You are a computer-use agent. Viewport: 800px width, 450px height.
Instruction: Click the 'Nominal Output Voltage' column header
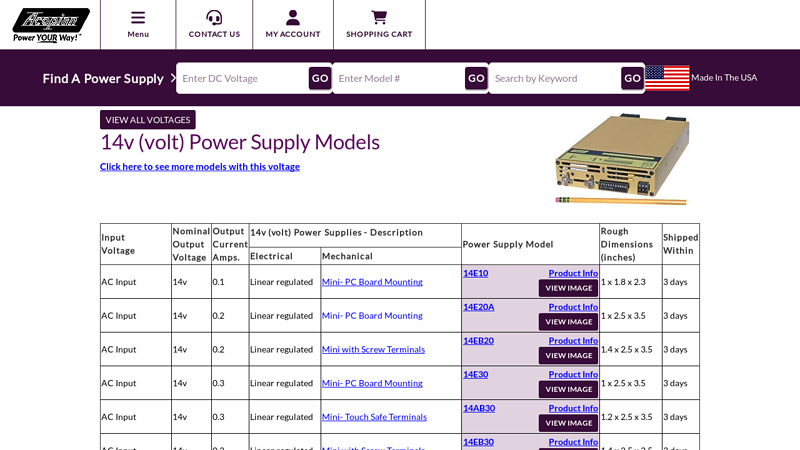click(191, 244)
